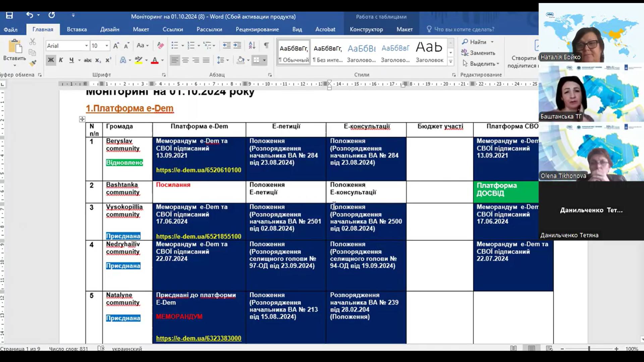Expand the Styles gallery more arrow
Screen dimensions: 644x362
point(451,62)
